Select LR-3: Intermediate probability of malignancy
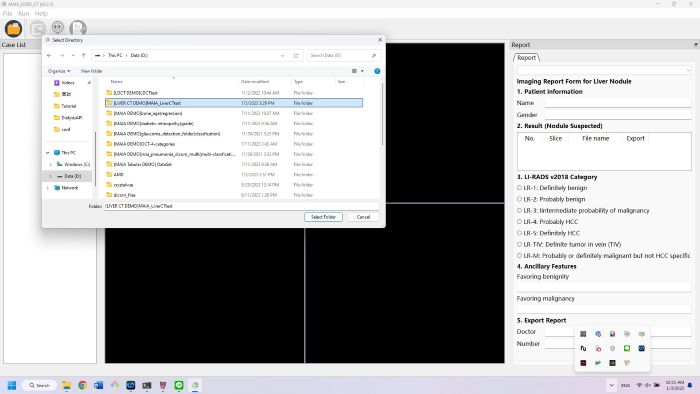Image resolution: width=700 pixels, height=394 pixels. (x=583, y=211)
